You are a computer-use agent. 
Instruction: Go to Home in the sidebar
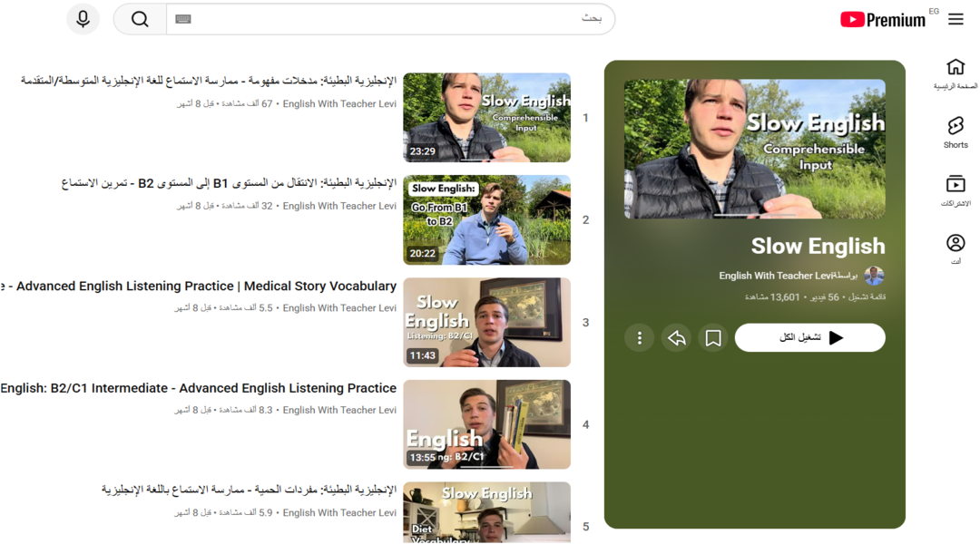click(x=955, y=73)
